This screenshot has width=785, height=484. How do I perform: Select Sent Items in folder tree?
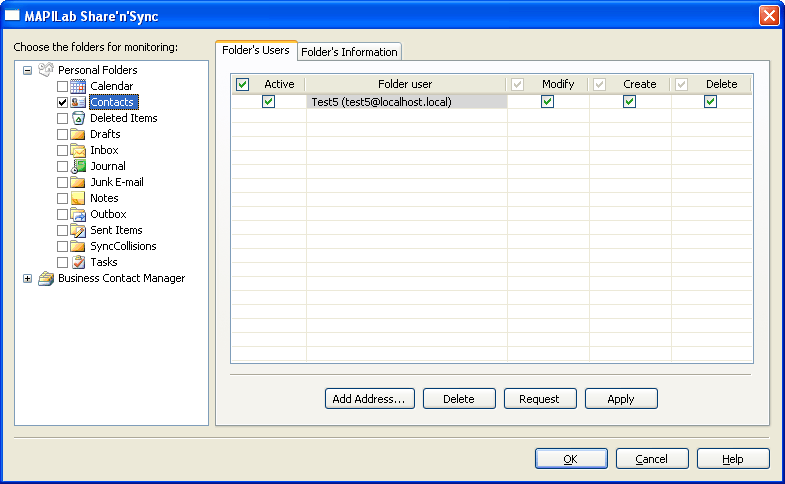pos(116,231)
